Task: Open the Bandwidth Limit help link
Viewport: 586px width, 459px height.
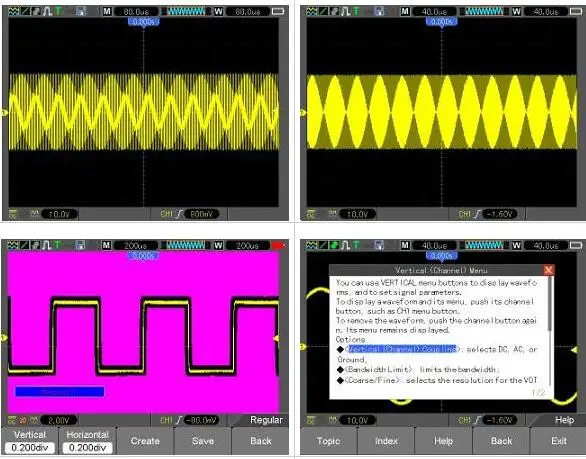Action: pyautogui.click(x=378, y=369)
